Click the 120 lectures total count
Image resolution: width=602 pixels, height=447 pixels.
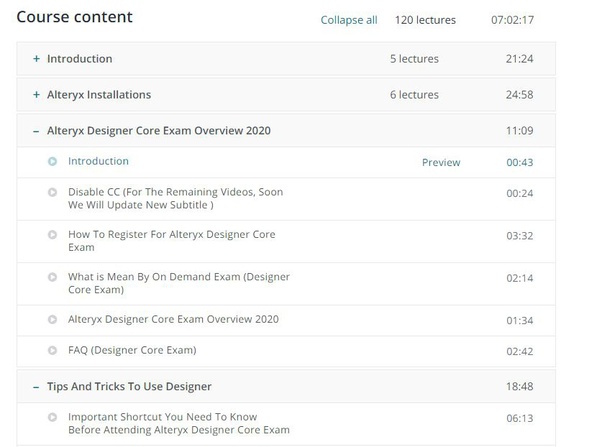[x=425, y=20]
